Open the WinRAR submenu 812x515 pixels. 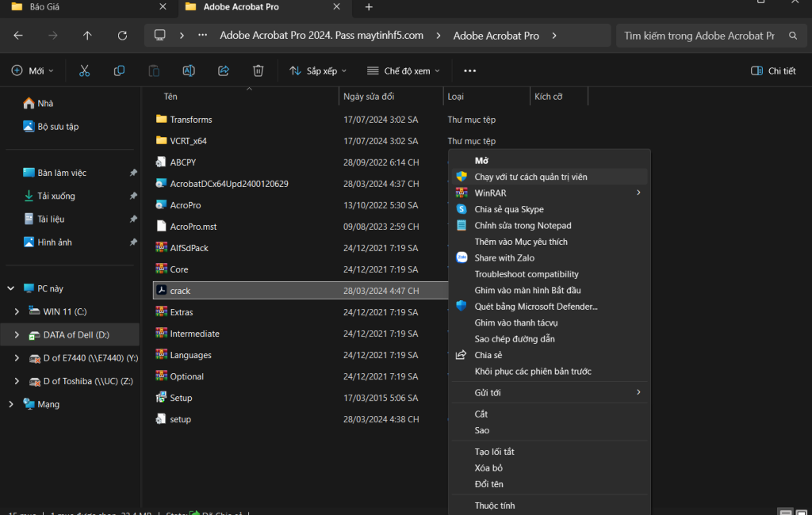pos(550,193)
